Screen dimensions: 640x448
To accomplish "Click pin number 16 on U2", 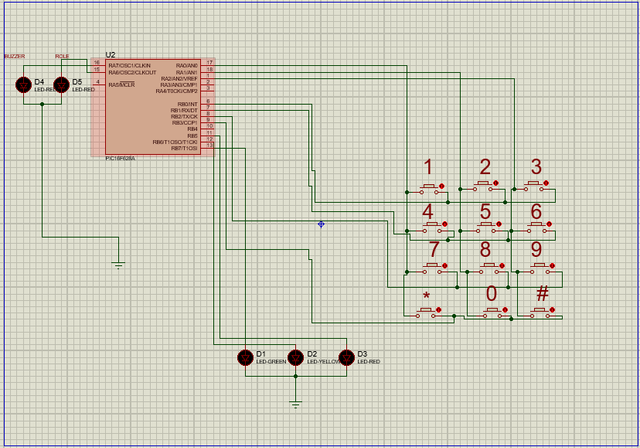I will [x=97, y=62].
